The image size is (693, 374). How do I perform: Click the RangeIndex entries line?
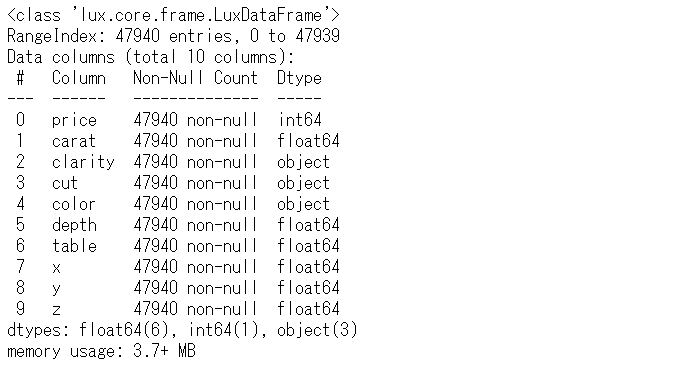coord(173,36)
